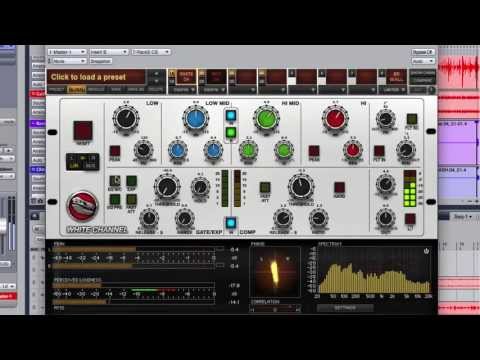This screenshot has width=480, height=360.
Task: Toggle the green EQ light below cyan one
Action: click(231, 133)
